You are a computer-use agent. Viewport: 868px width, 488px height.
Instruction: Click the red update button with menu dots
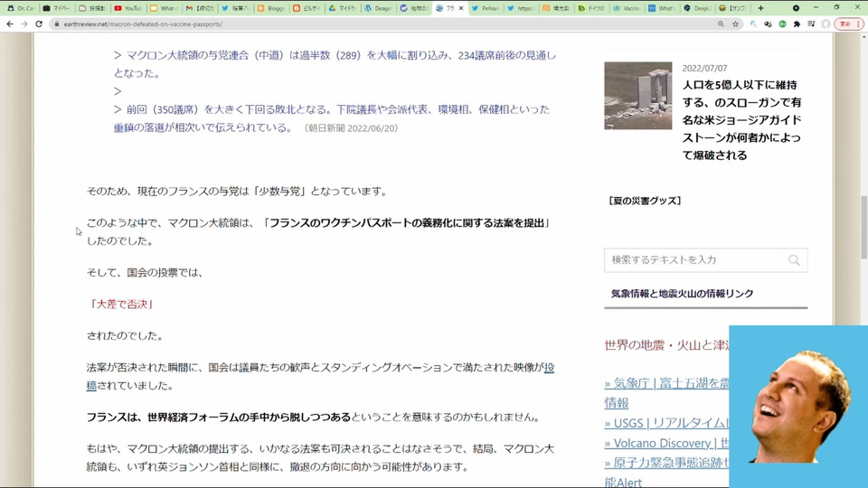click(849, 23)
